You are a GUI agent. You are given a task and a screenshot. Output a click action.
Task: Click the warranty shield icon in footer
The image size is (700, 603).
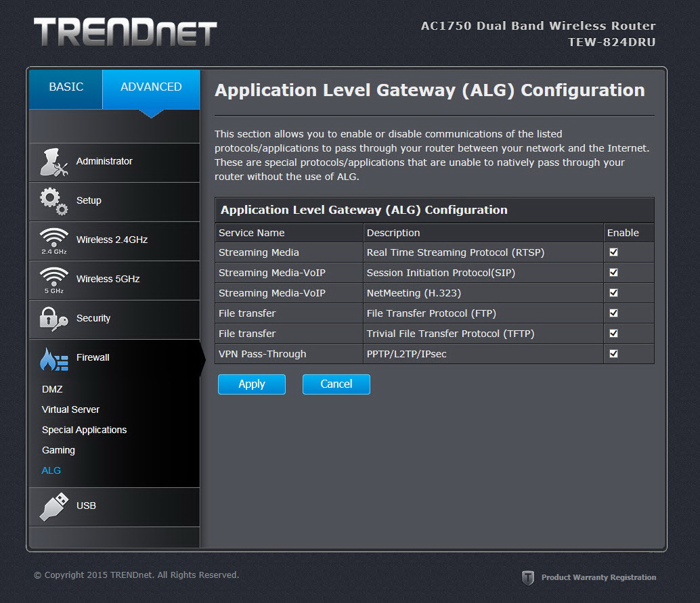click(x=528, y=577)
